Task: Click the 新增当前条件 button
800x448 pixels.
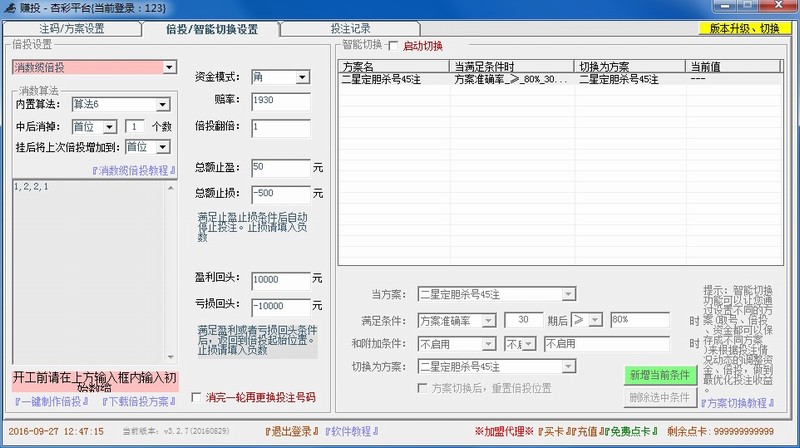Action: click(x=659, y=375)
